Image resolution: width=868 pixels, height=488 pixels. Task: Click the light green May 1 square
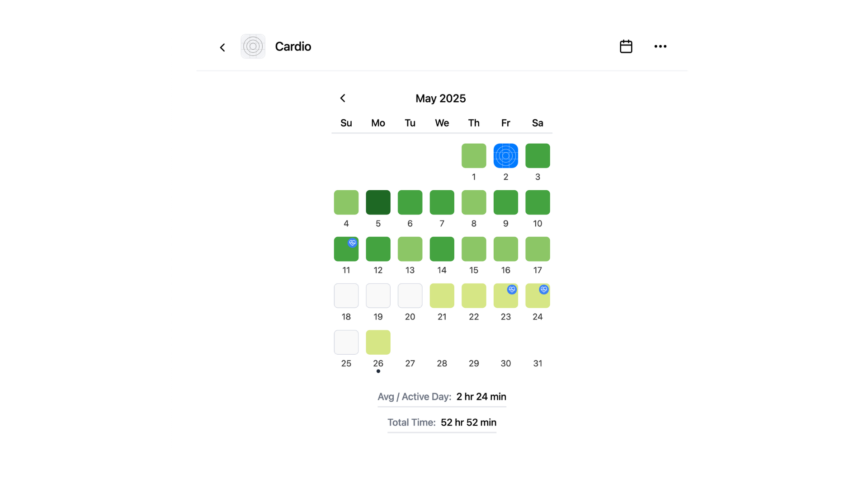[473, 156]
